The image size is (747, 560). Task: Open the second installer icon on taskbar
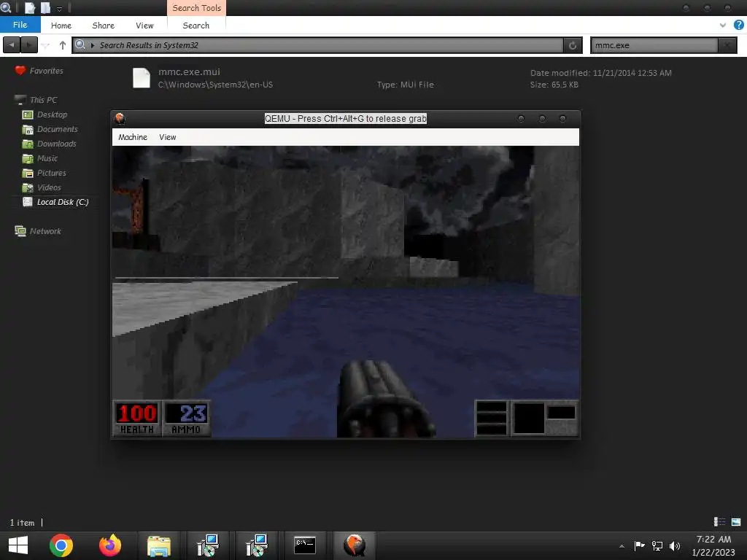click(257, 545)
